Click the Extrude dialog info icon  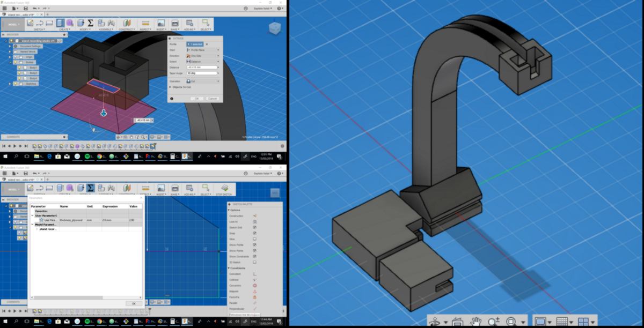tap(172, 99)
